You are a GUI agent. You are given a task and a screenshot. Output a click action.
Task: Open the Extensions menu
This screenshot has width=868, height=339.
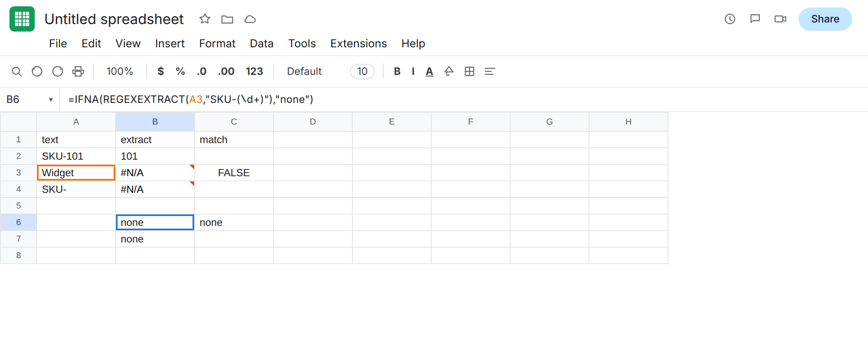click(359, 43)
